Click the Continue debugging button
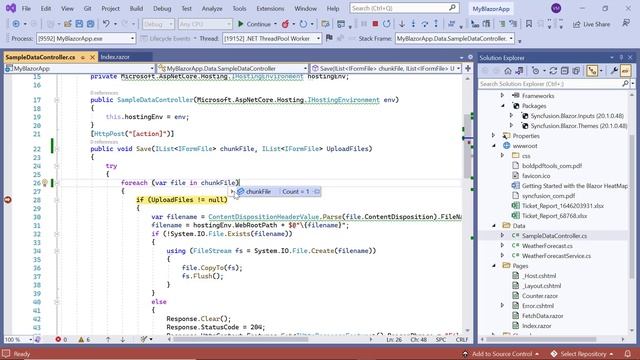The height and width of the screenshot is (360, 640). [x=254, y=24]
